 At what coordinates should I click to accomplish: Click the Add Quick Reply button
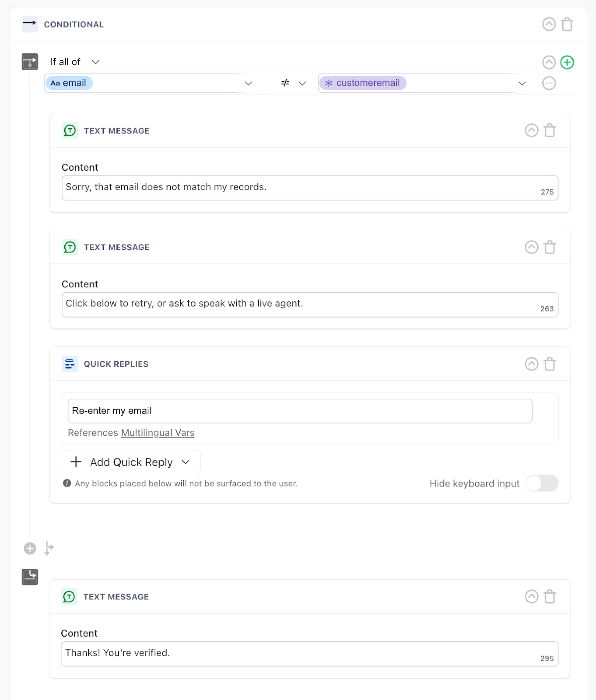(x=131, y=462)
